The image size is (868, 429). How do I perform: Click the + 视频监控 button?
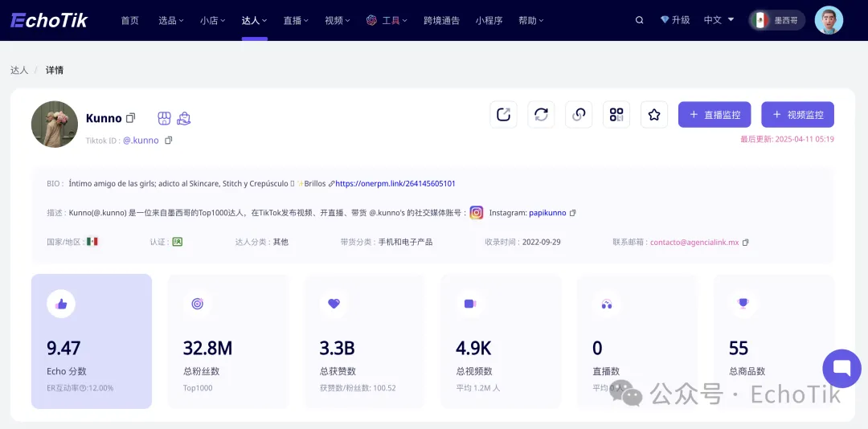pos(798,115)
